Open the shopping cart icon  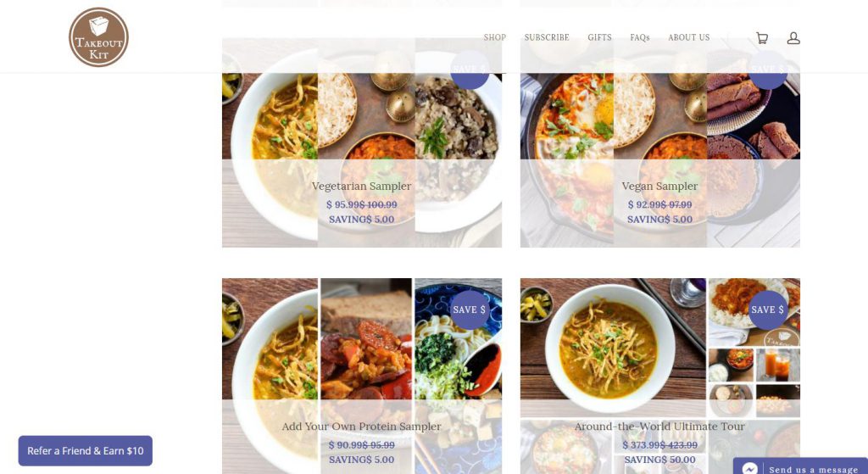coord(762,37)
